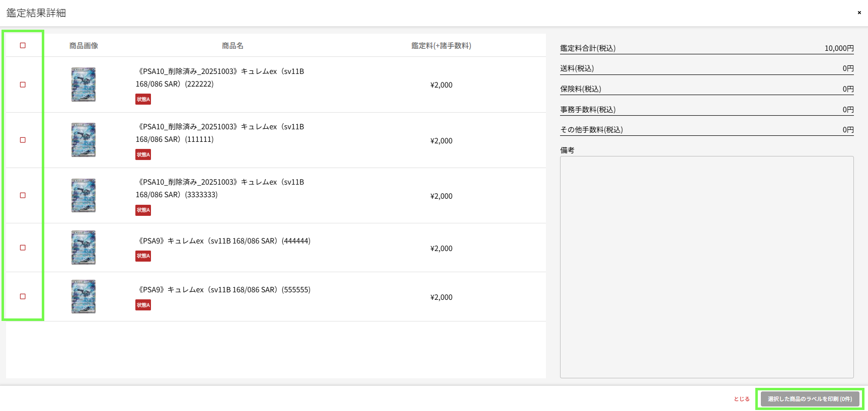Close the 鑑定結果詳細 dialog with the × icon

(859, 13)
